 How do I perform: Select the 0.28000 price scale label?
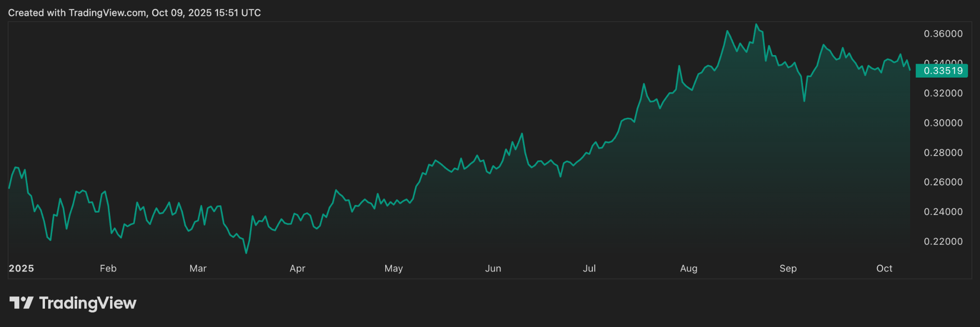click(x=943, y=153)
